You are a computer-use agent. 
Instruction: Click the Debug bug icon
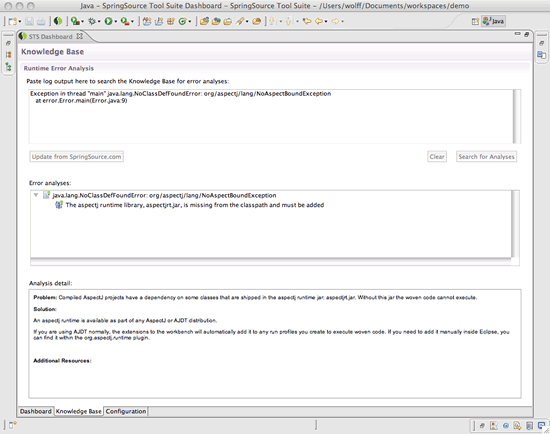click(x=92, y=21)
